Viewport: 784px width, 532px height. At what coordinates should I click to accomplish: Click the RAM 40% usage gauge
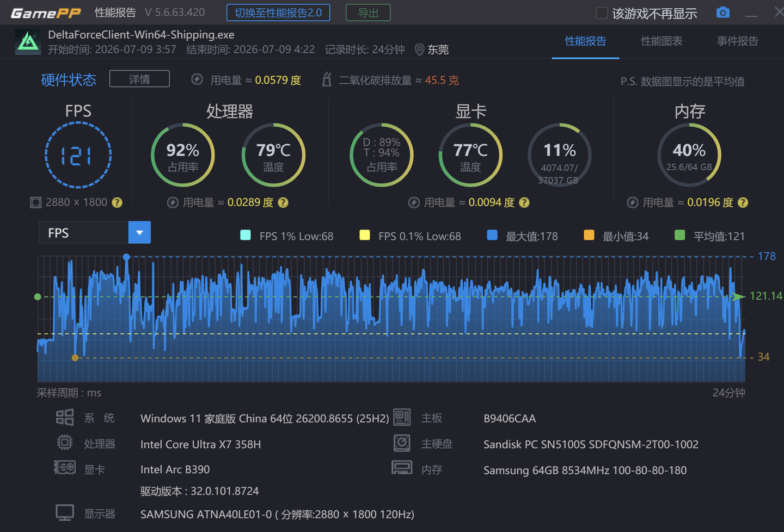[689, 156]
